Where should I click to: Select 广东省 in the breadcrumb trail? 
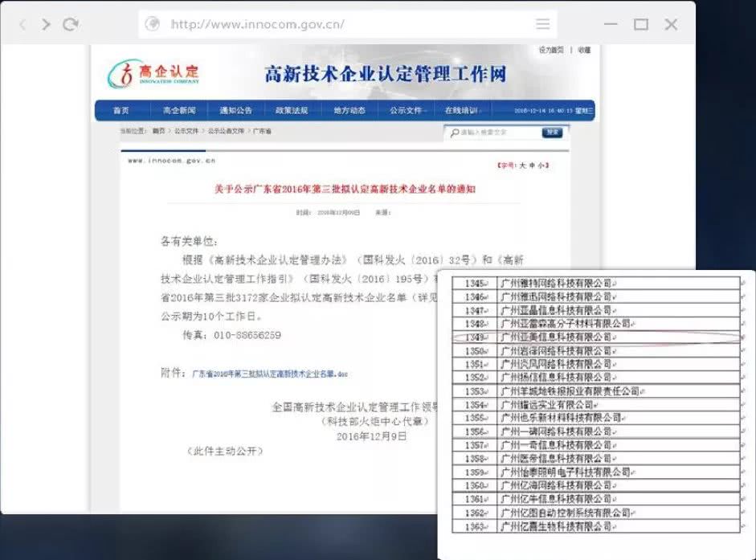[x=262, y=131]
